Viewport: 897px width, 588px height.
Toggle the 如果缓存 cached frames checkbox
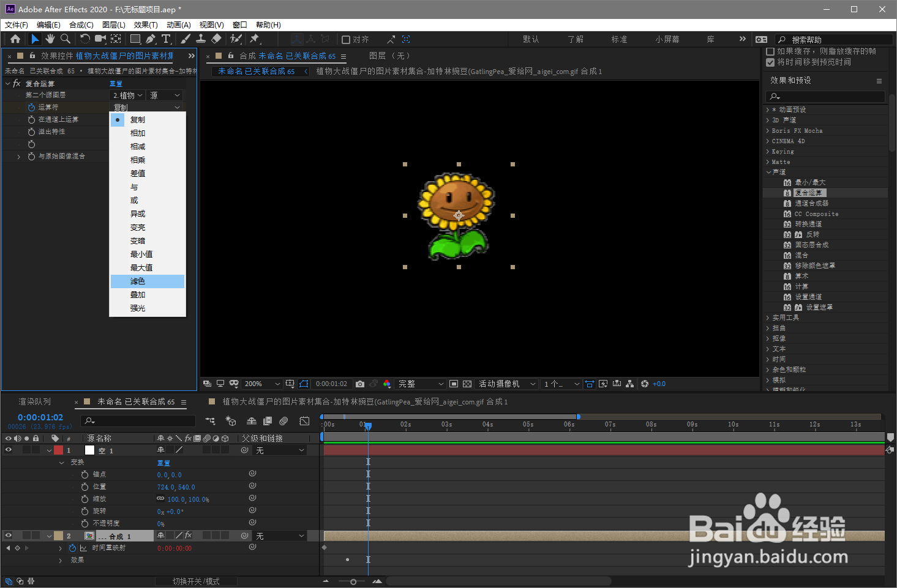coord(770,51)
